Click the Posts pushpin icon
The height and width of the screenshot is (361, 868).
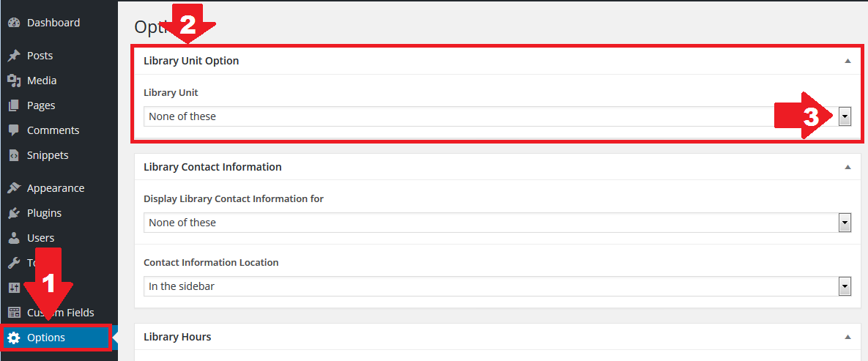coord(13,56)
